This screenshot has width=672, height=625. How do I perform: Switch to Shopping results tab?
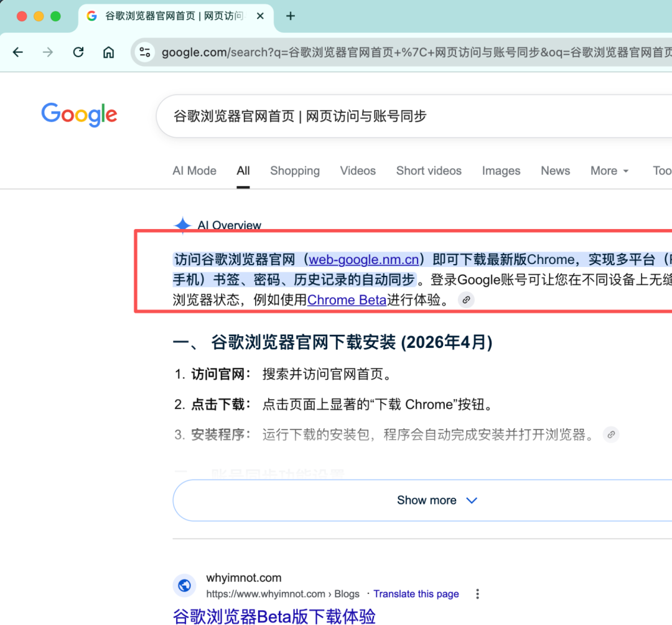click(295, 171)
